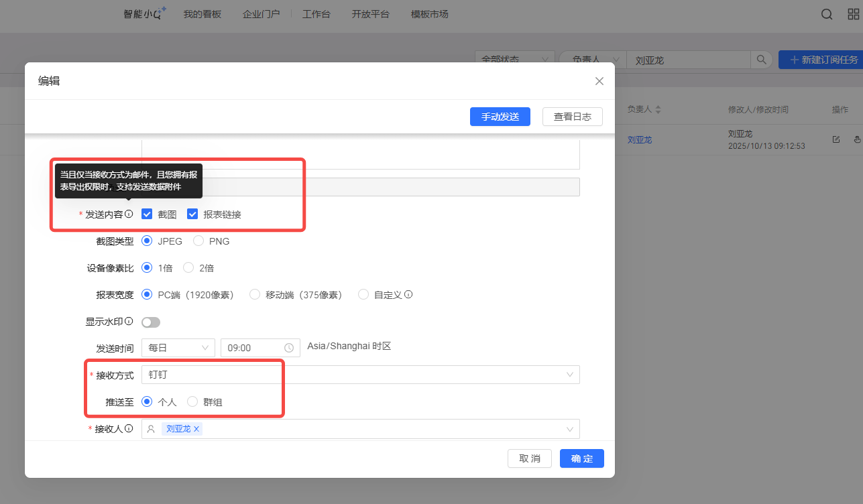Select PNG screenshot type

[198, 241]
